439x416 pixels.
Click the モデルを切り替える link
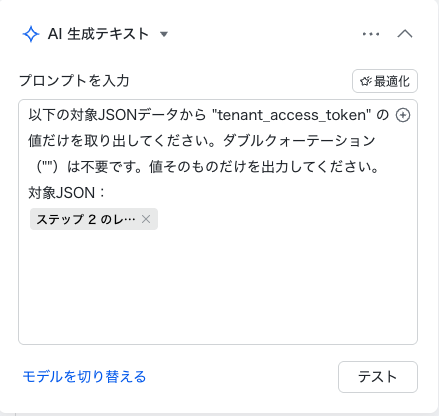(84, 377)
